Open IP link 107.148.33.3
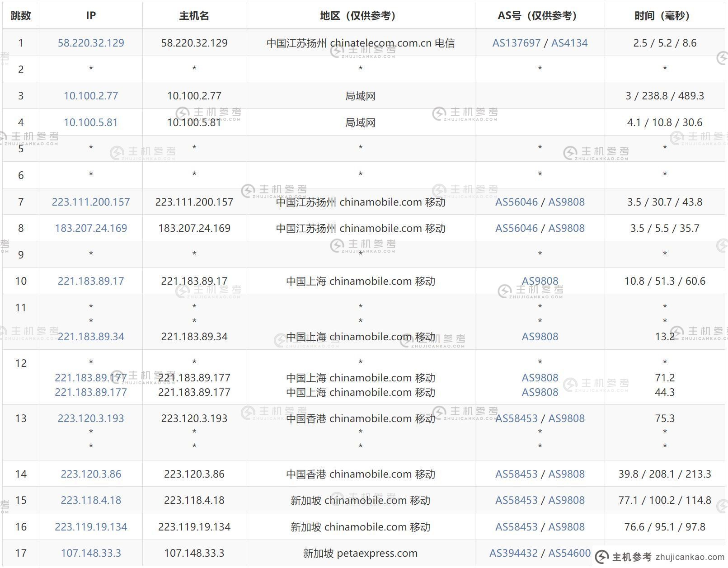Screen dimensions: 728x568 tap(91, 553)
